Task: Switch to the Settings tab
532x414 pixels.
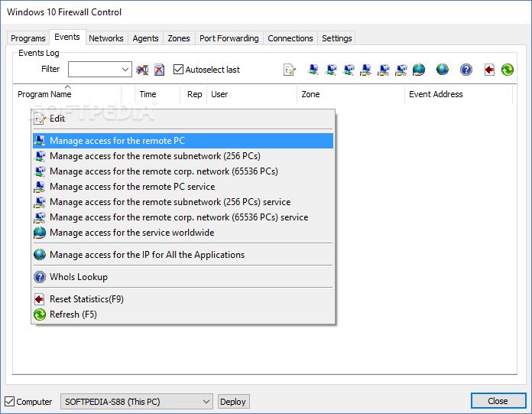Action: coord(337,38)
